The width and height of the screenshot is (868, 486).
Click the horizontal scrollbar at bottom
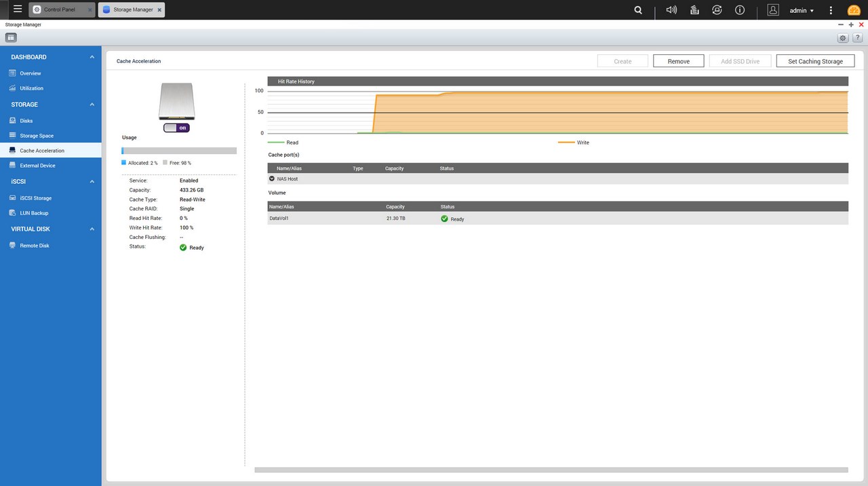pyautogui.click(x=551, y=470)
